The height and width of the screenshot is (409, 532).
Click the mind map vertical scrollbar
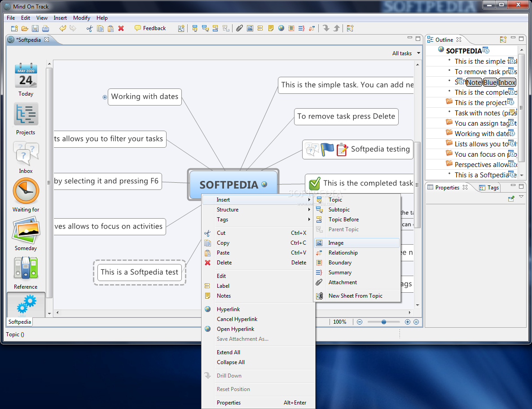pos(418,185)
